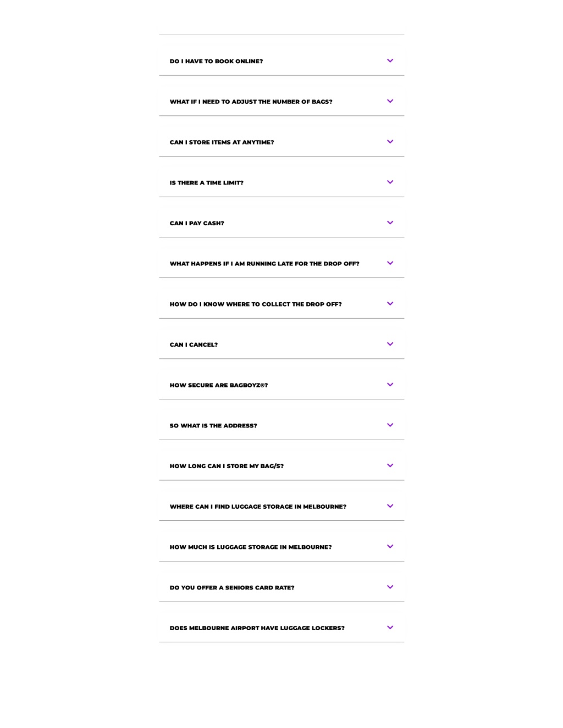563x728 pixels.
Task: Click the chevron next to 'Is there a time limit?'
Action: (390, 182)
